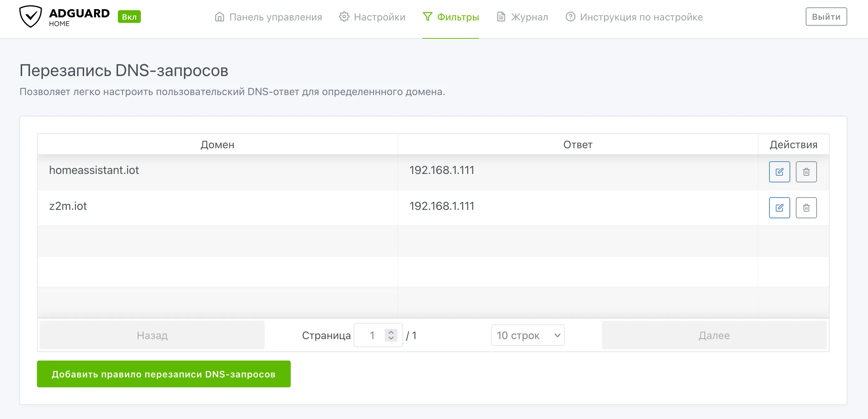Click the Позволяет легко настроить description text
868x419 pixels.
pos(232,92)
